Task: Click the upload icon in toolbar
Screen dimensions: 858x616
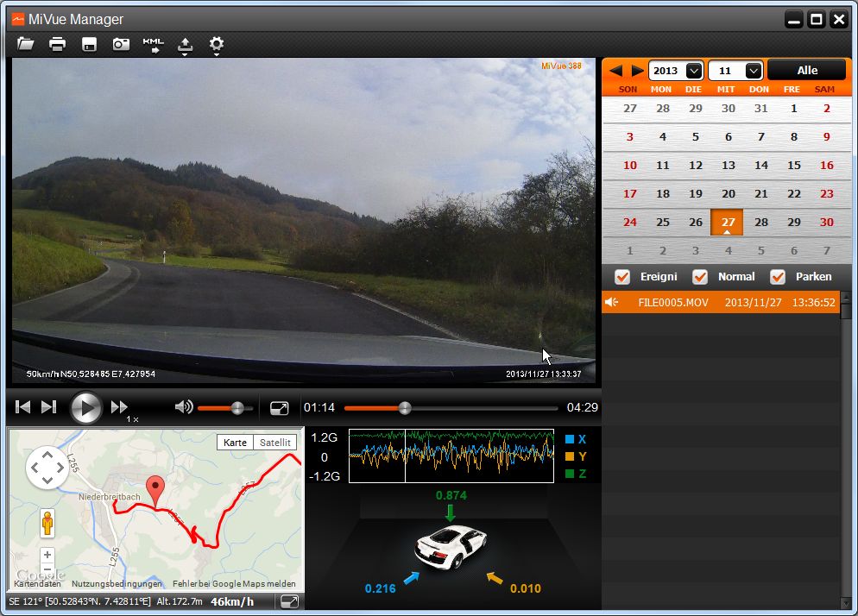Action: [x=185, y=45]
